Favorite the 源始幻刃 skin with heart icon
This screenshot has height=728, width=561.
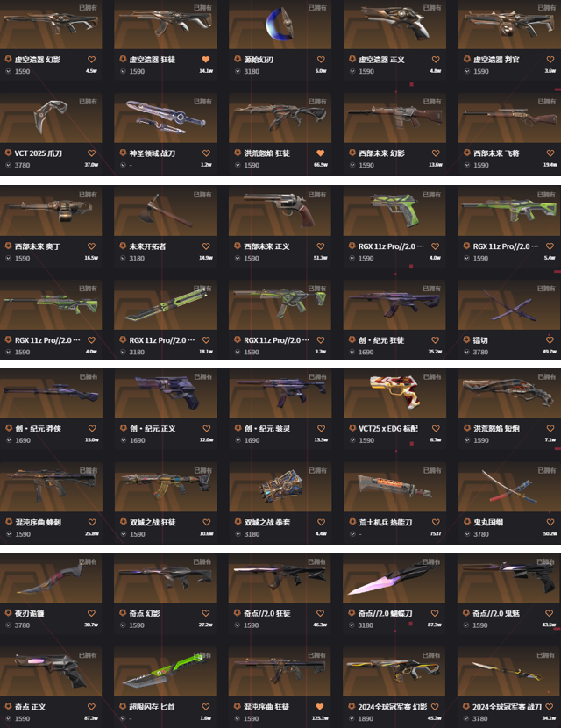click(321, 60)
